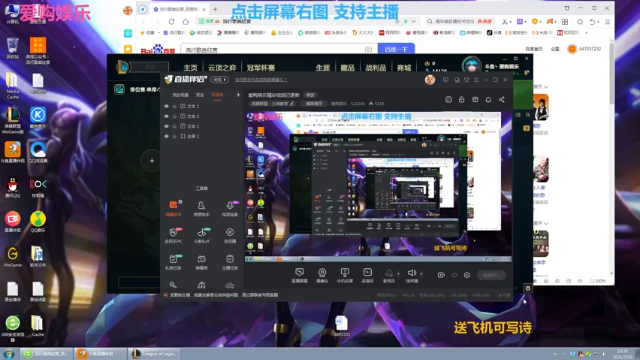Add phone screen projection source
The height and width of the screenshot is (360, 640).
tap(344, 276)
